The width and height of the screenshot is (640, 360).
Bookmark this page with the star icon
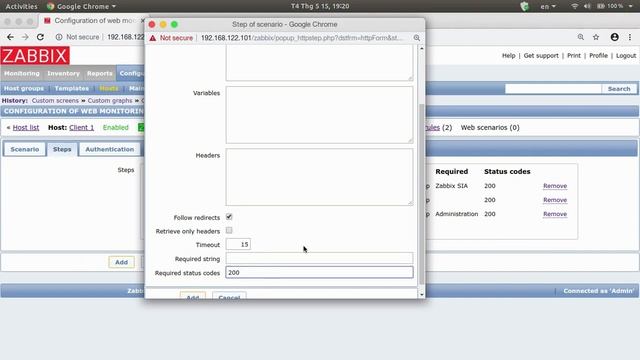click(x=596, y=37)
